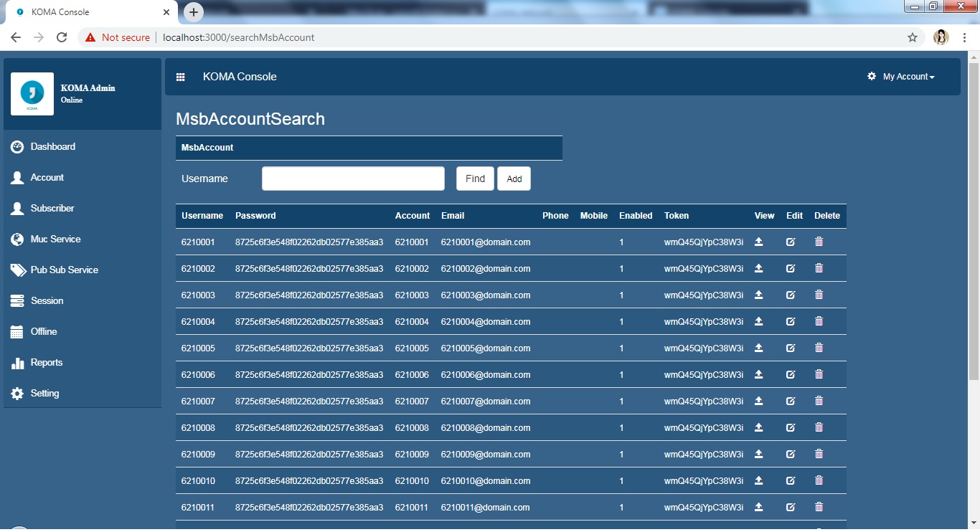The width and height of the screenshot is (980, 532).
Task: Reload the page in the browser
Action: pyautogui.click(x=62, y=37)
